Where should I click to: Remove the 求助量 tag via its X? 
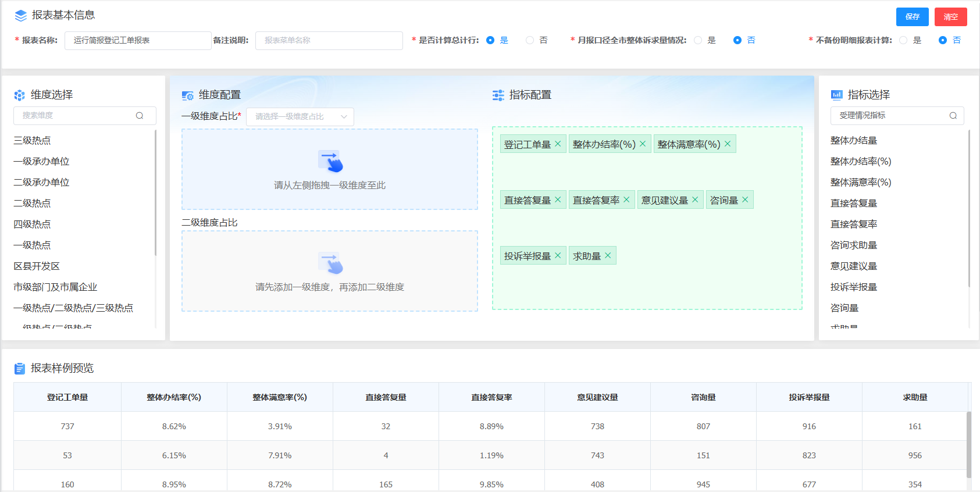[x=608, y=255]
